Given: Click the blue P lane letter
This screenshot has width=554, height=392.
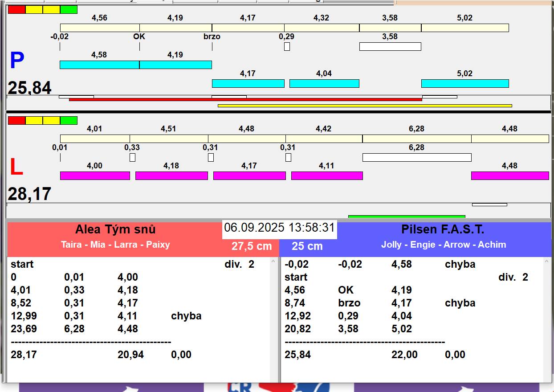Looking at the screenshot, I should tap(17, 61).
